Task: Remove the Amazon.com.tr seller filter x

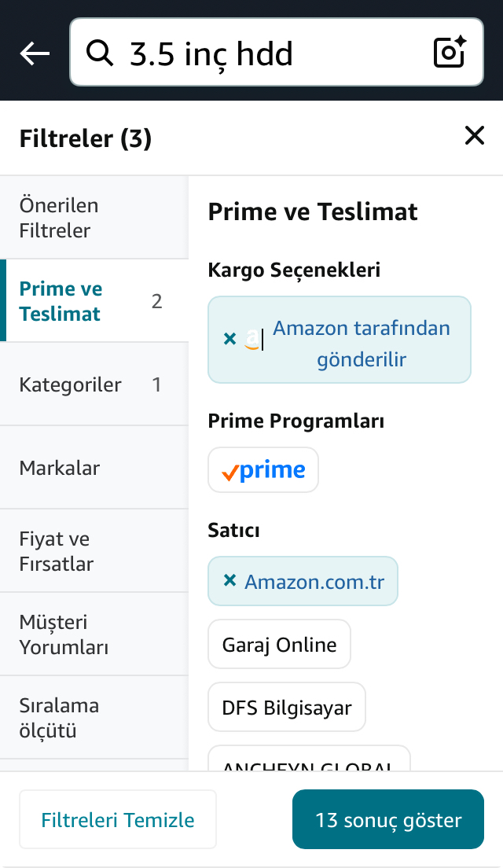Action: (229, 580)
